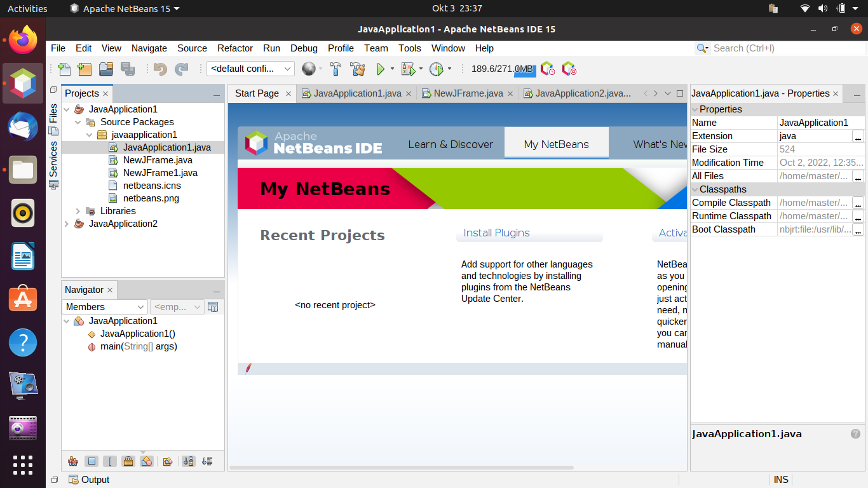Collapse the JavaApplication1 project node

pyautogui.click(x=67, y=109)
